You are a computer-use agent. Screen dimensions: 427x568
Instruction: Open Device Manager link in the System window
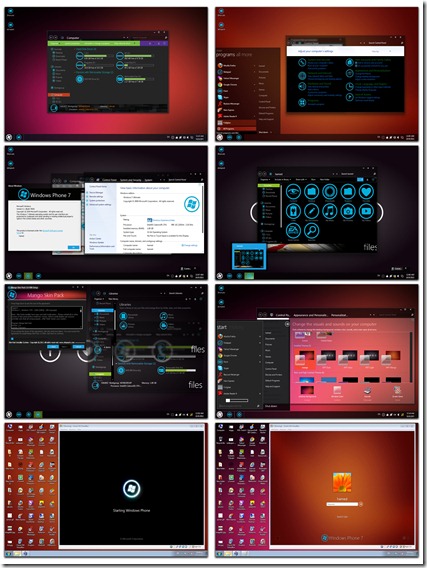click(96, 192)
